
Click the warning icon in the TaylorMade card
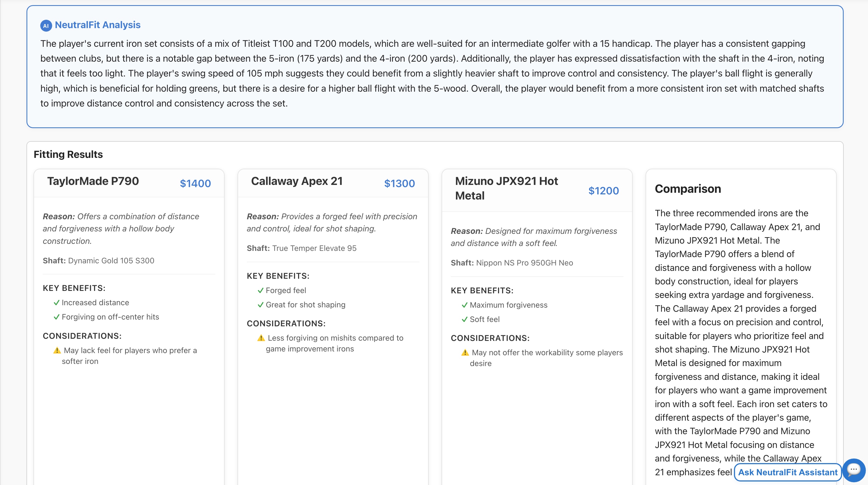[57, 351]
